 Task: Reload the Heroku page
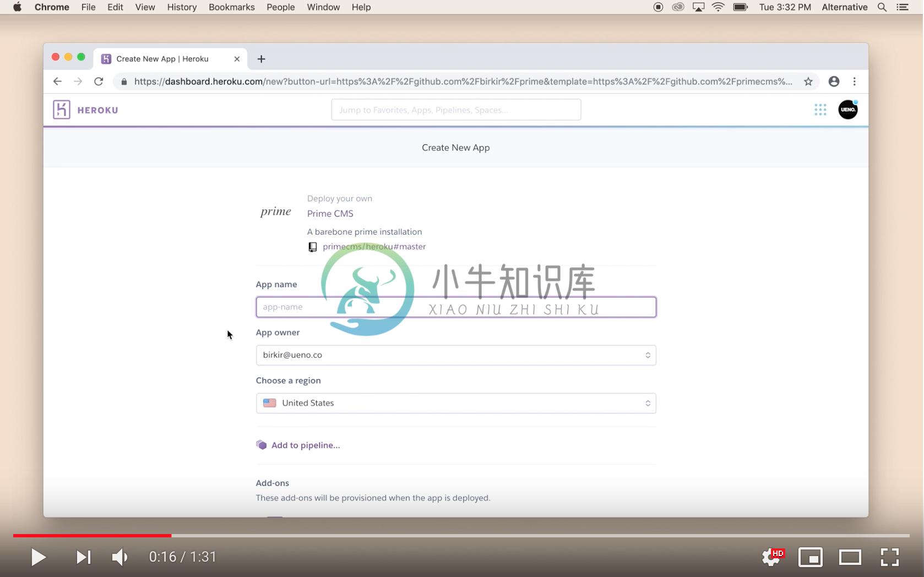point(99,81)
